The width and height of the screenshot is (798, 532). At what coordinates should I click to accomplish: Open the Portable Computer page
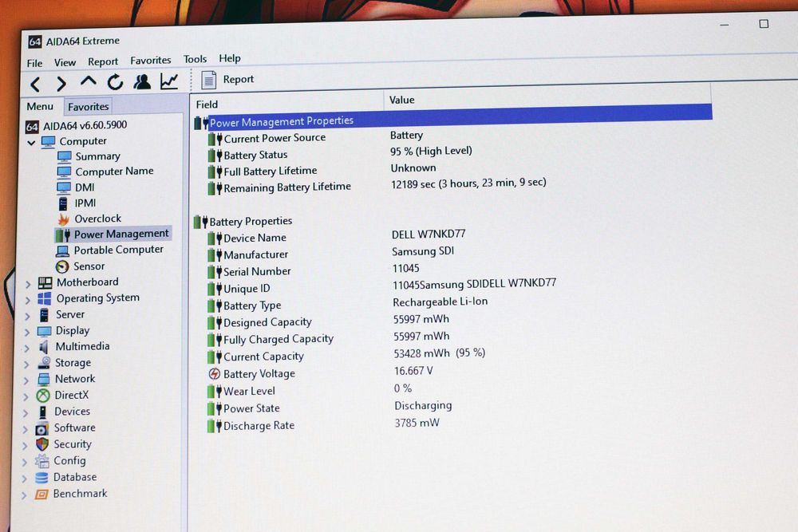tap(110, 250)
